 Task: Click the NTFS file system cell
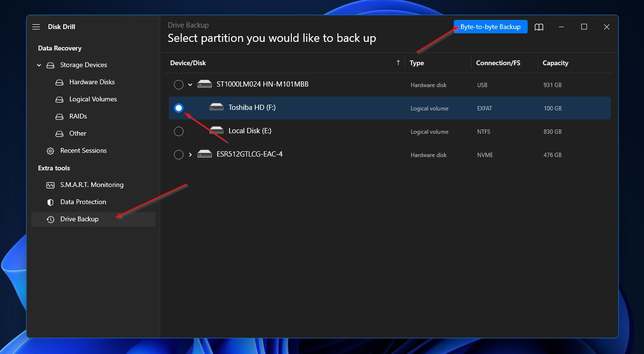[x=484, y=132]
